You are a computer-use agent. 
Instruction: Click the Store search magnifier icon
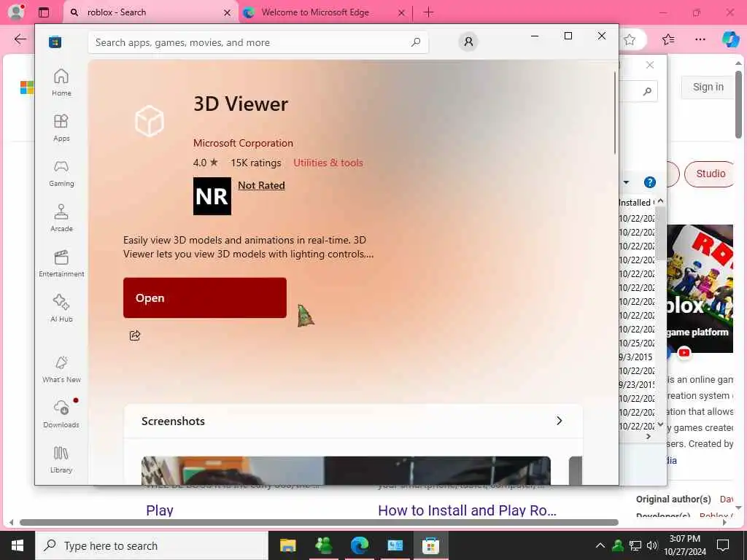point(416,42)
